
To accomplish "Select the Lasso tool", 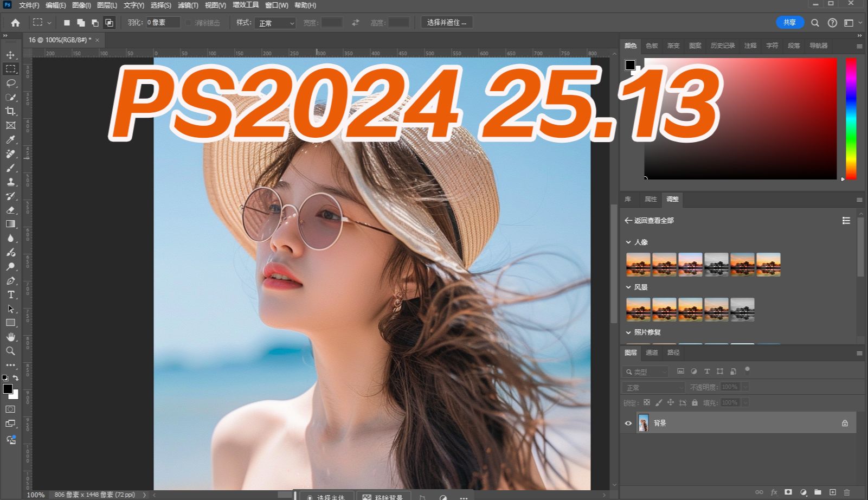I will pos(10,83).
